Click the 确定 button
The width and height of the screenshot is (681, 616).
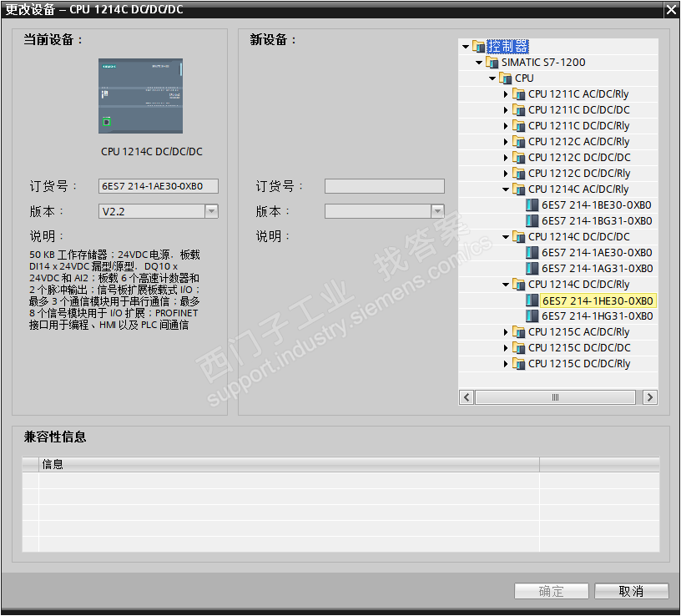(x=551, y=591)
